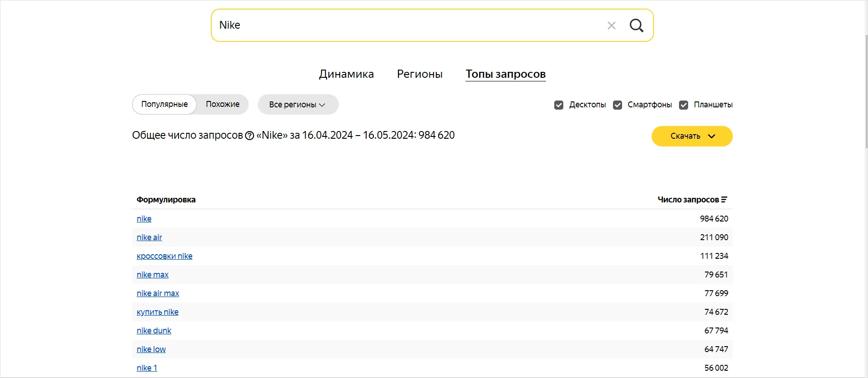Open the Все регионы dropdown
Viewport: 868px width, 378px height.
(x=298, y=105)
